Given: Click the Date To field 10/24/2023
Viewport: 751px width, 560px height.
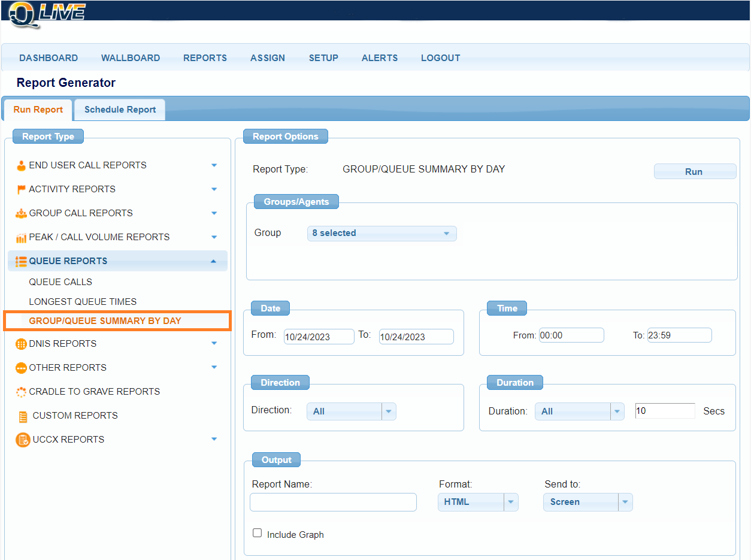Looking at the screenshot, I should click(416, 337).
